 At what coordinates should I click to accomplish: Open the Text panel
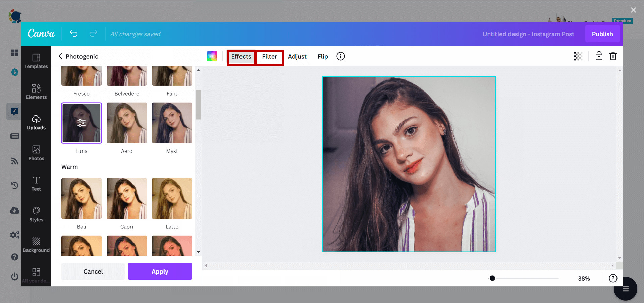[x=36, y=183]
